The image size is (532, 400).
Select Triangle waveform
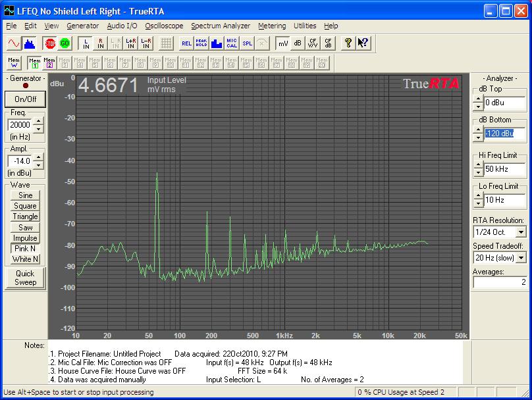tap(25, 216)
